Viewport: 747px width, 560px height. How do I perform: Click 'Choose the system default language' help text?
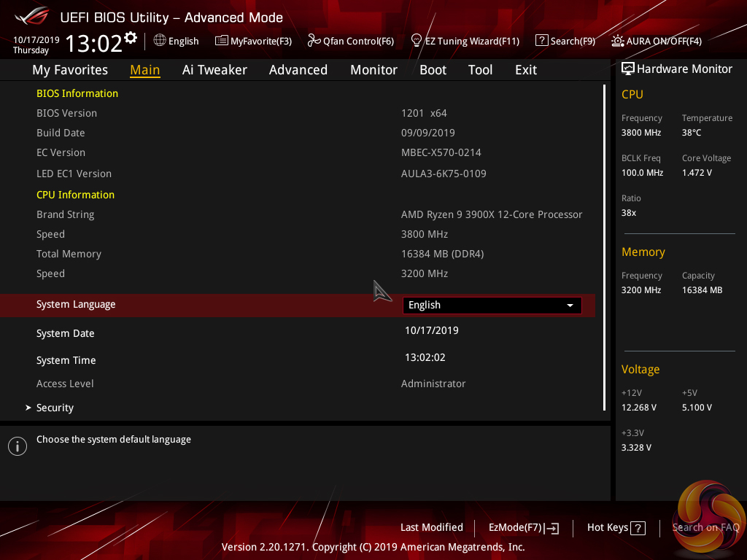113,440
